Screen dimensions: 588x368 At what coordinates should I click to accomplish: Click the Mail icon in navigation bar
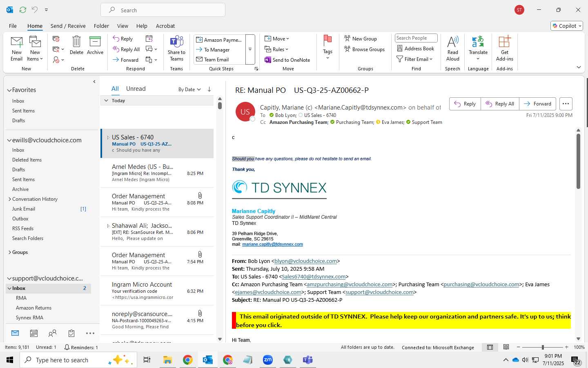click(15, 333)
